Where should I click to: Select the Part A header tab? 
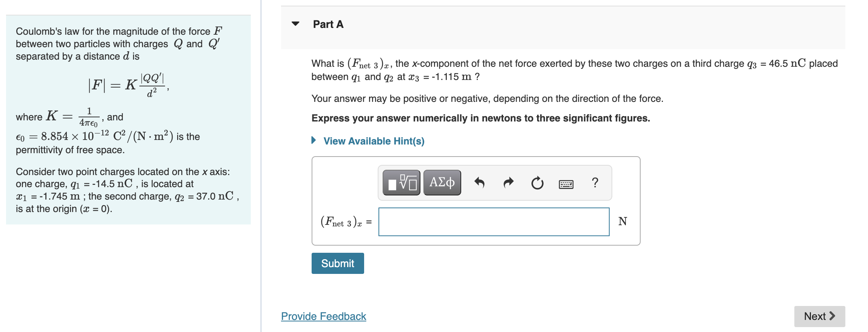point(327,24)
